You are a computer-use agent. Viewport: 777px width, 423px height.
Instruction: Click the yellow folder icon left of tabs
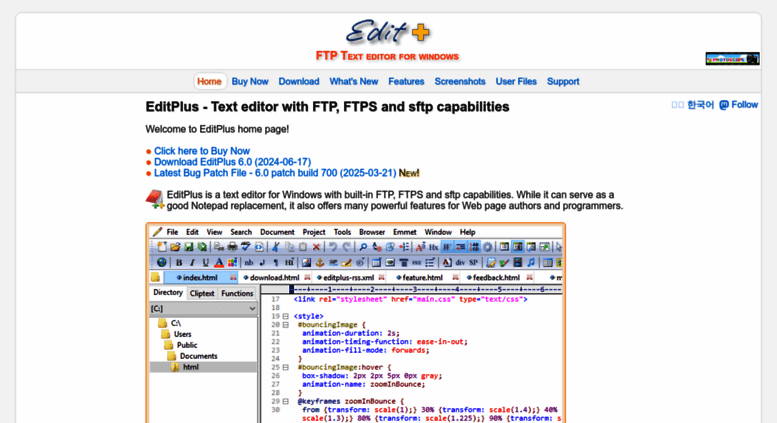(x=156, y=277)
